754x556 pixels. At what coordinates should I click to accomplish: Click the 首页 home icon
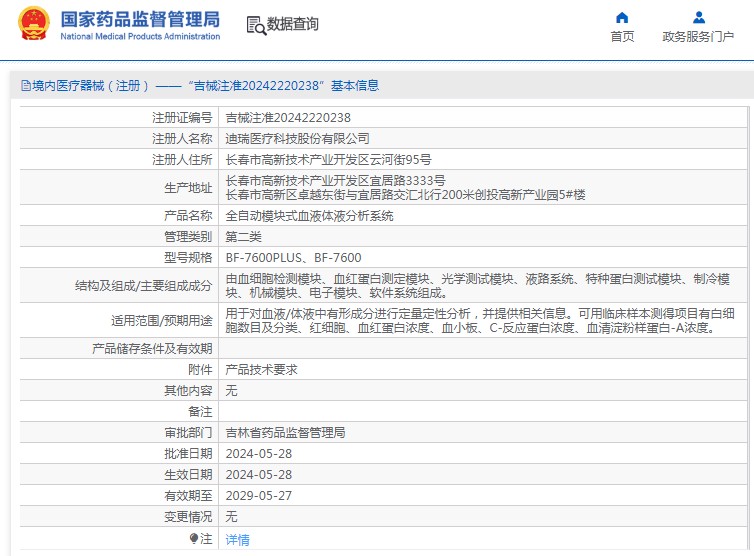622,18
